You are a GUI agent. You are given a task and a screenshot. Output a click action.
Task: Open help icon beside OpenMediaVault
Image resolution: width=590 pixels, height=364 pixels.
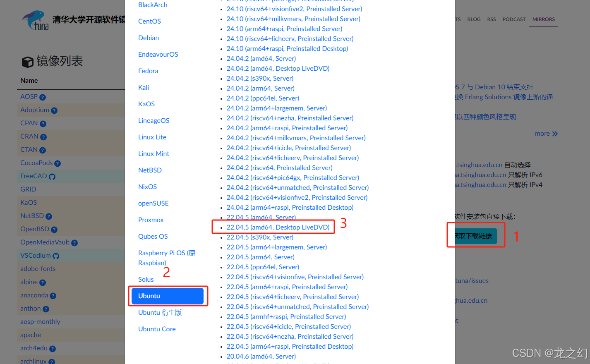74,243
